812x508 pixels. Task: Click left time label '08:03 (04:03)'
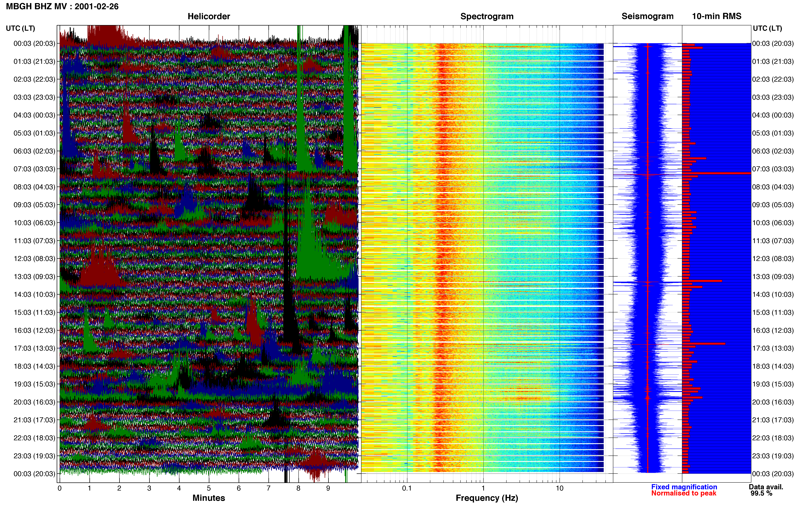[x=34, y=187]
